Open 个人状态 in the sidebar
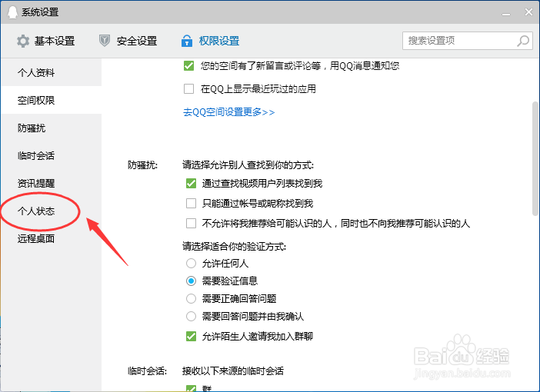The width and height of the screenshot is (540, 392). [52, 211]
